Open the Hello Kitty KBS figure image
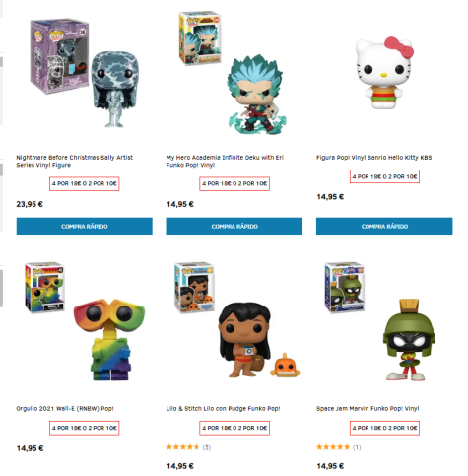The height and width of the screenshot is (476, 468). [384, 73]
